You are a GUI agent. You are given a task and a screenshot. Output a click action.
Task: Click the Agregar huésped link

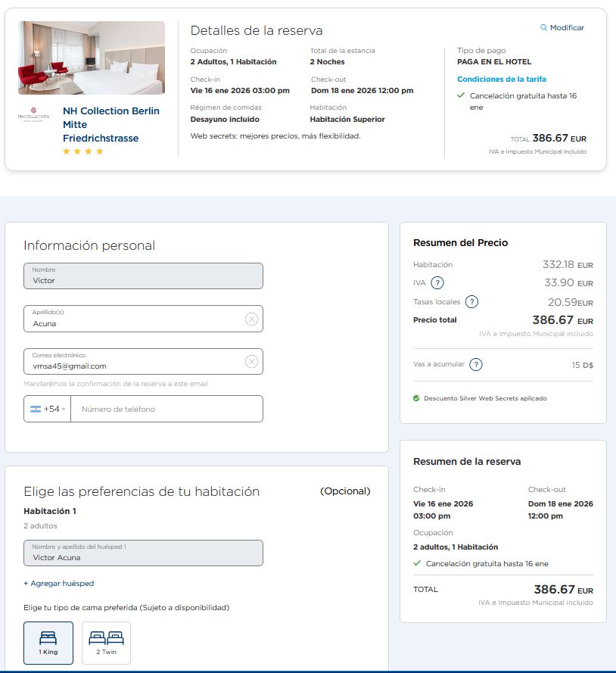click(x=59, y=584)
